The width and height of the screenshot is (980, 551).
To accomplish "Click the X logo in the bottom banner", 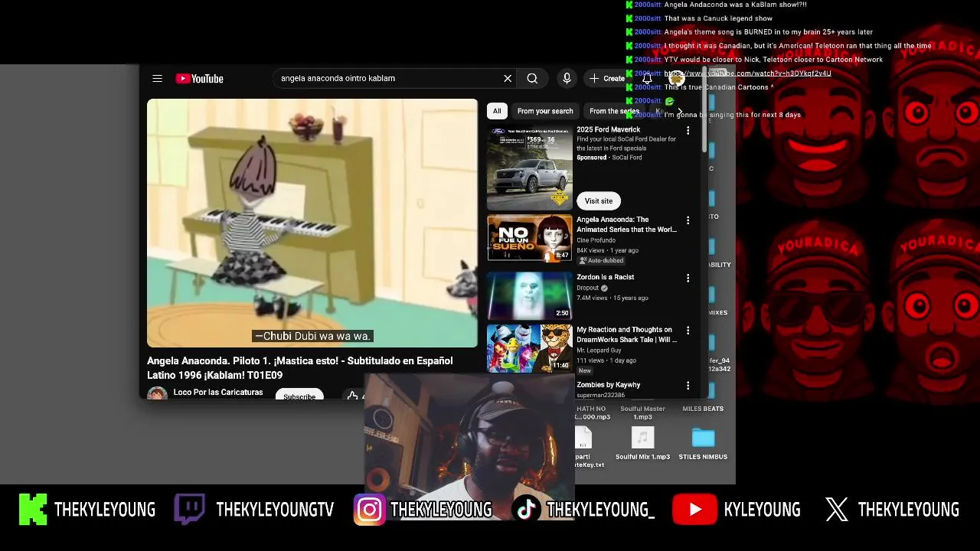I will 837,510.
